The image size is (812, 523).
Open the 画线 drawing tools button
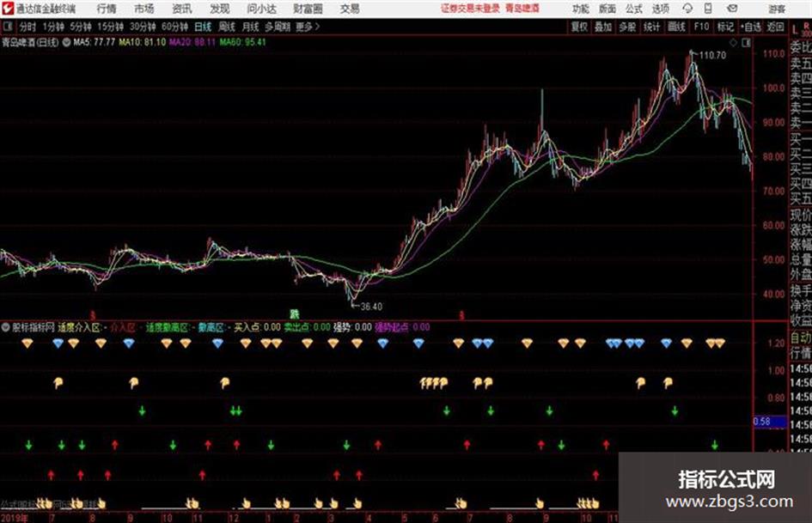(676, 27)
